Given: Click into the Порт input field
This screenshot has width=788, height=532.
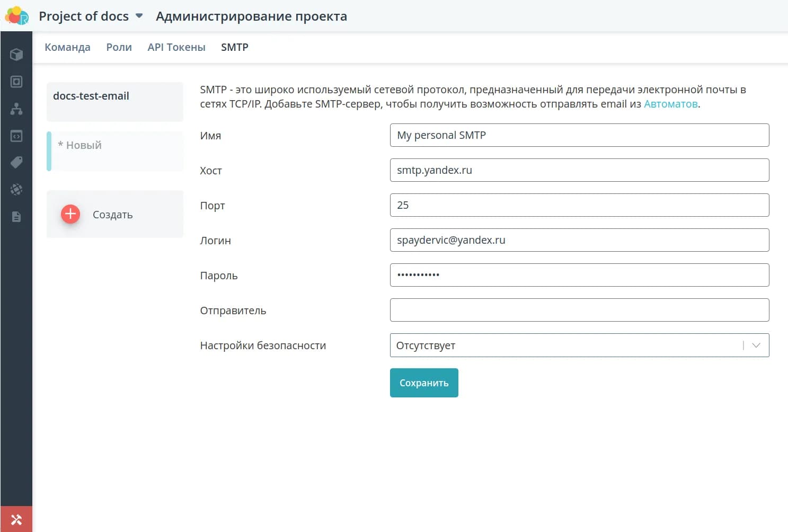Looking at the screenshot, I should coord(579,205).
